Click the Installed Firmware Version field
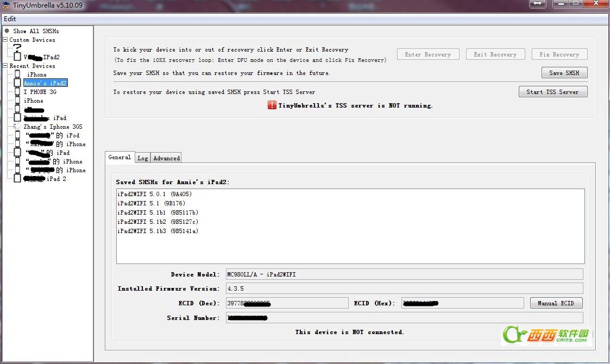Viewport: 610px width, 364px height. coord(404,288)
